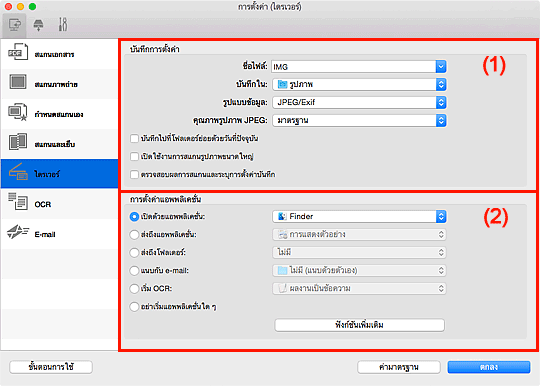This screenshot has width=540, height=386.
Task: Open the Finder application dropdown
Action: point(359,217)
